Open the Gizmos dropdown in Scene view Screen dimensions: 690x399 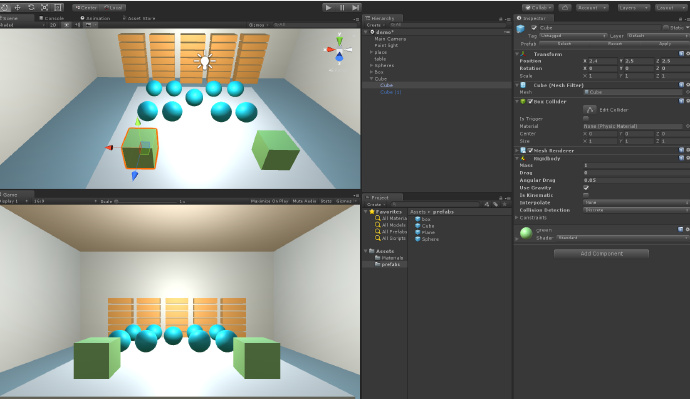[x=259, y=25]
